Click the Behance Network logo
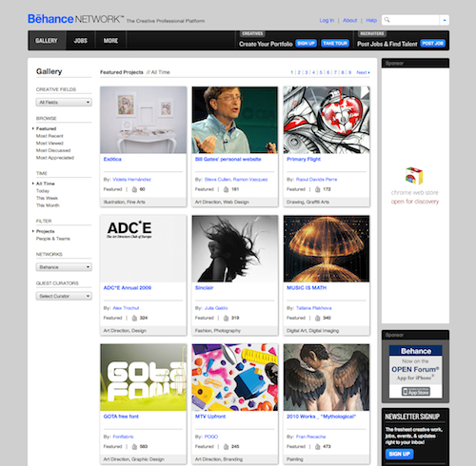This screenshot has width=476, height=466. [75, 19]
